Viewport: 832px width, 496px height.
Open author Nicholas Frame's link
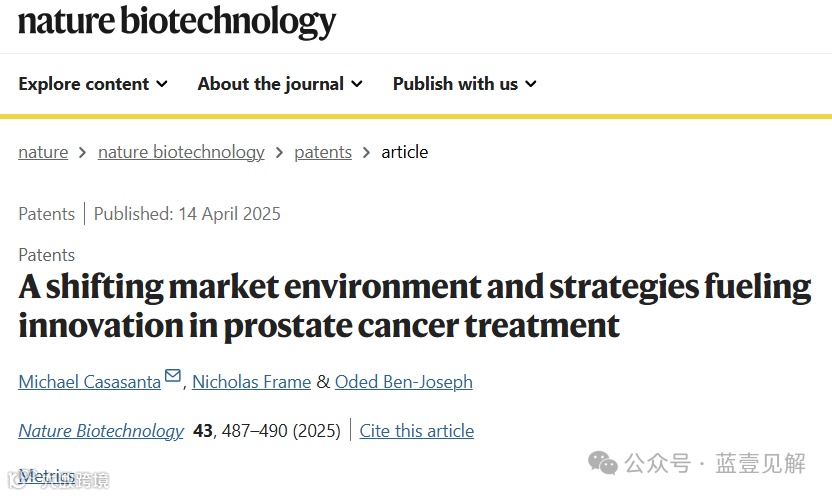tap(251, 382)
